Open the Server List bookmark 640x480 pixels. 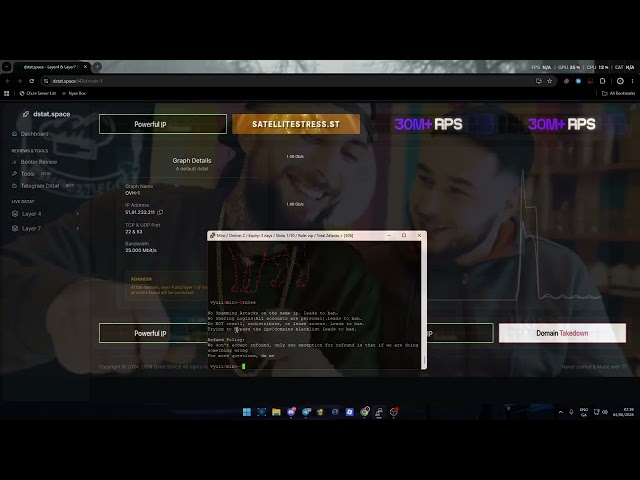tap(38, 93)
